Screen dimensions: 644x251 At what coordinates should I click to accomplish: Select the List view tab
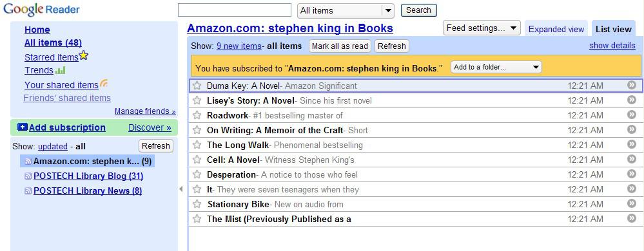(613, 29)
